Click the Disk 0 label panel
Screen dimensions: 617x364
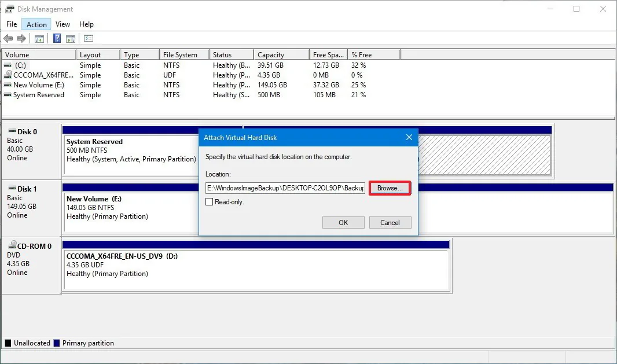pos(31,151)
